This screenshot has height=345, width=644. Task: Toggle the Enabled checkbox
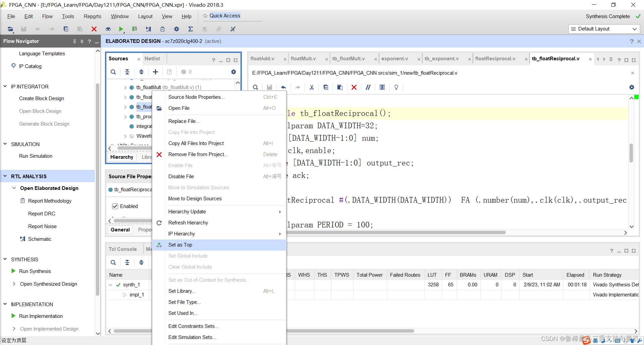(115, 206)
